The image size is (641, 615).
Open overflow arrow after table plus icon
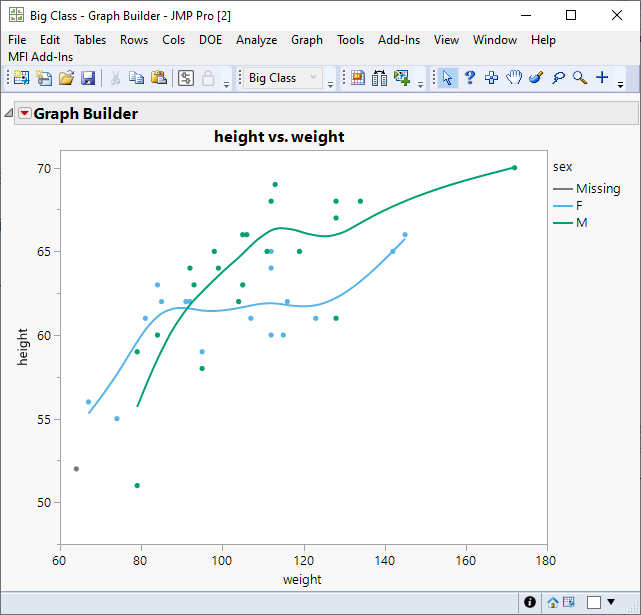pos(420,85)
